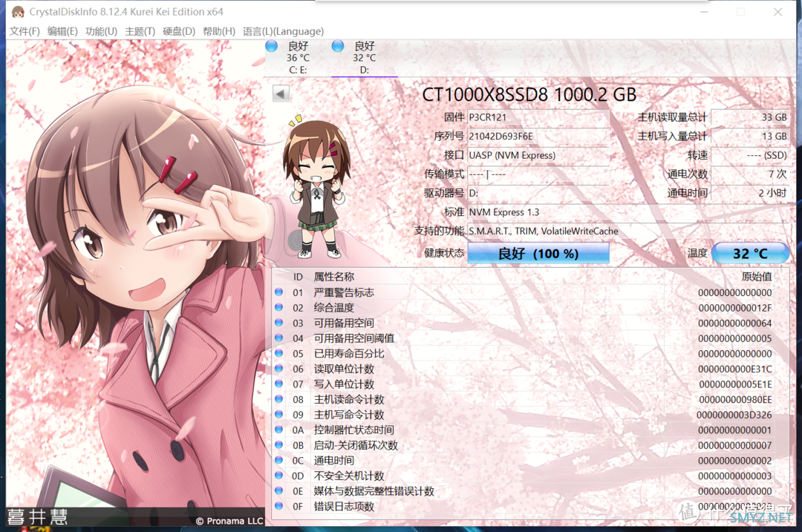Screen dimensions: 802x532
Task: Click the status dot for 主机写命令计数
Action: (278, 415)
